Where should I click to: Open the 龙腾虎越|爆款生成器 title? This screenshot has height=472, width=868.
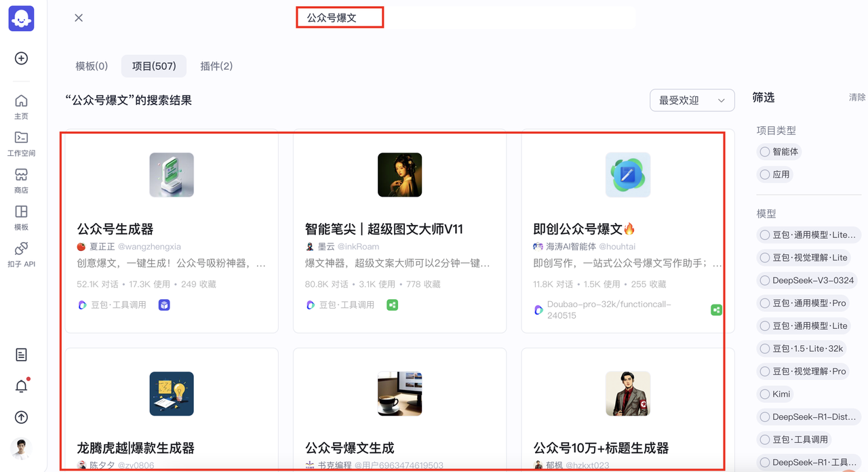pyautogui.click(x=136, y=448)
